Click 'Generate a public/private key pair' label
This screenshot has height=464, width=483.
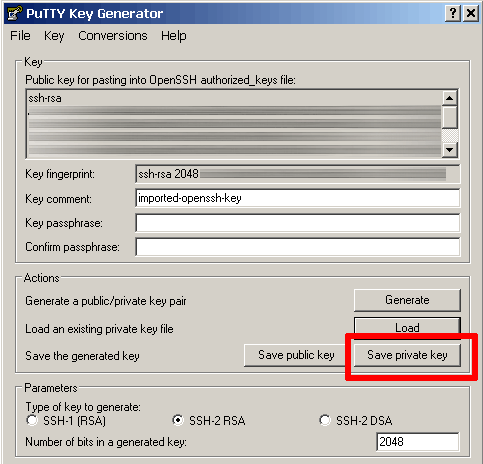point(106,301)
